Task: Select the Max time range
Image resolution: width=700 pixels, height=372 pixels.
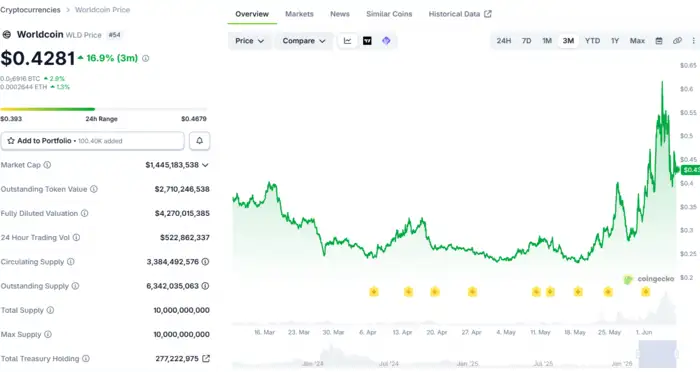Action: click(637, 41)
